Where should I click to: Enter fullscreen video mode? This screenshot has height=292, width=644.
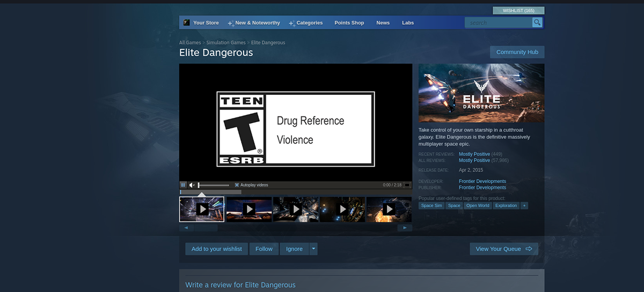[x=407, y=185]
